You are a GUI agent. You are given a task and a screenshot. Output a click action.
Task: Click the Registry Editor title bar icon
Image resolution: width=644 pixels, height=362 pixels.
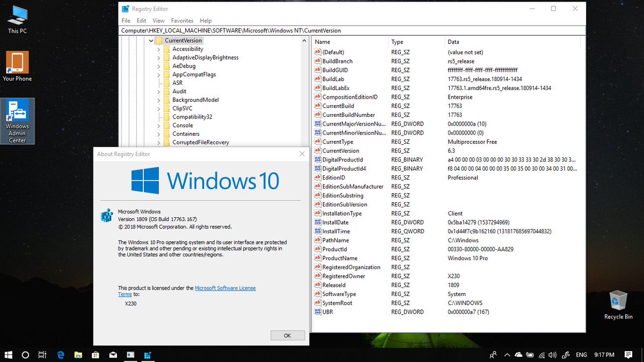125,9
